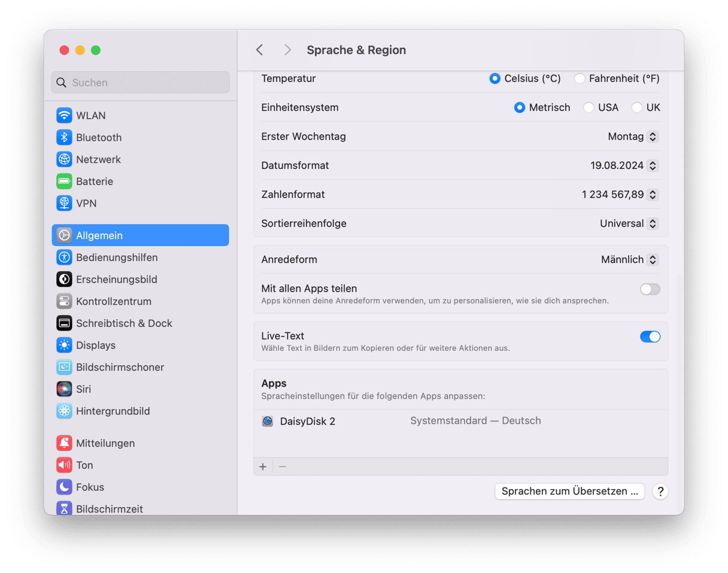This screenshot has width=728, height=573.
Task: Click the Suchen search field
Action: click(140, 83)
